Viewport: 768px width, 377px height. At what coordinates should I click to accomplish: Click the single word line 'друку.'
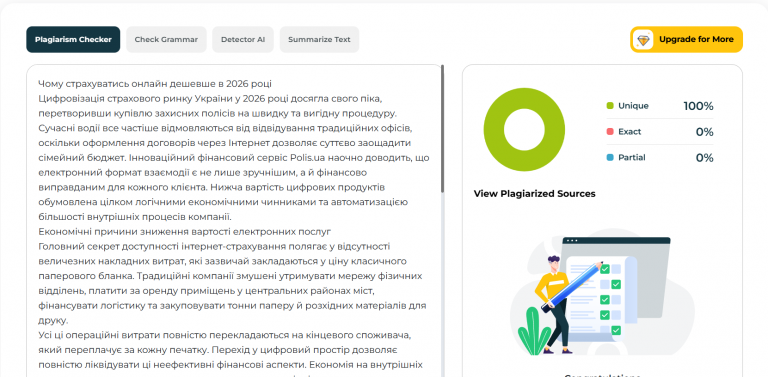[53, 321]
